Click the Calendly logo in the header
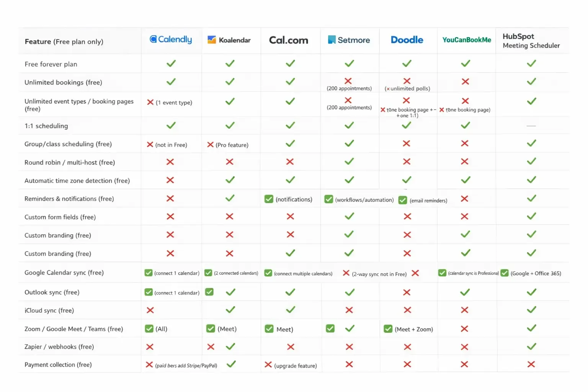Image resolution: width=588 pixels, height=392 pixels. [x=171, y=39]
